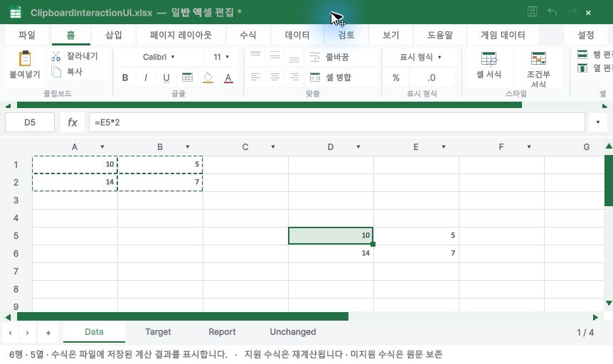Viewport: 613px width, 364px height.
Task: Add a new sheet with plus button
Action: point(48,333)
